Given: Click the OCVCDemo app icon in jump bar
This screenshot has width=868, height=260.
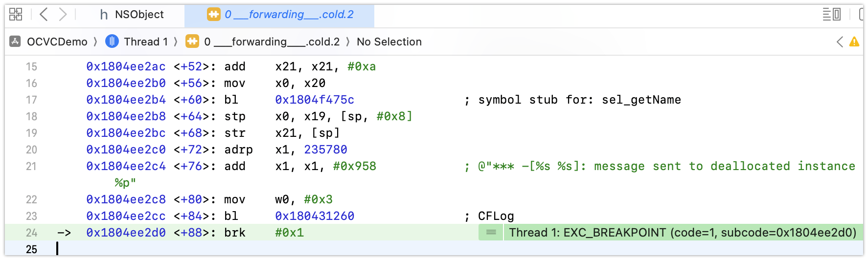Looking at the screenshot, I should click(x=15, y=42).
